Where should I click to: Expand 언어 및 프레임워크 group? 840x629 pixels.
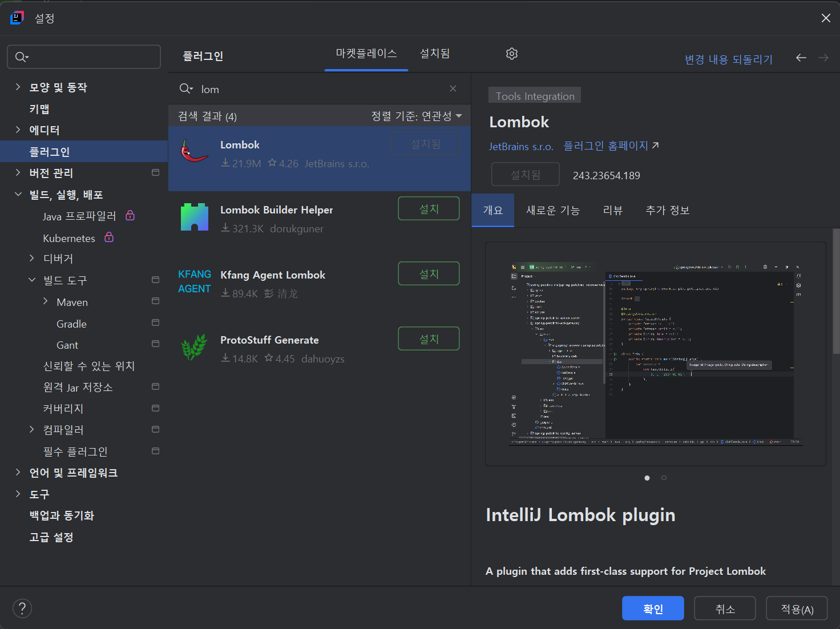[x=18, y=472]
